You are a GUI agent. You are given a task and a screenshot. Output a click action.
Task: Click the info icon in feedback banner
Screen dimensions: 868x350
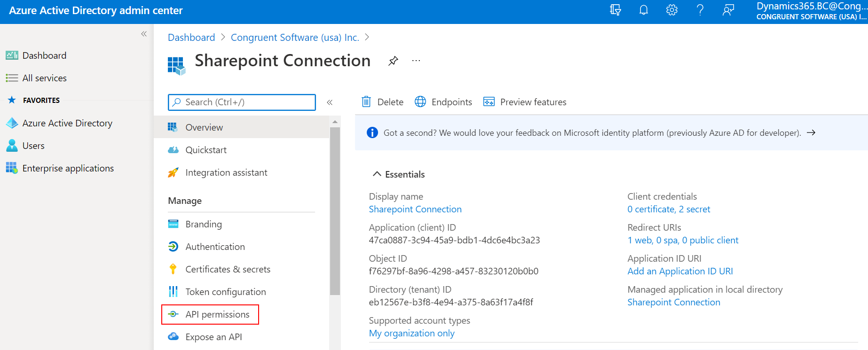coord(372,133)
